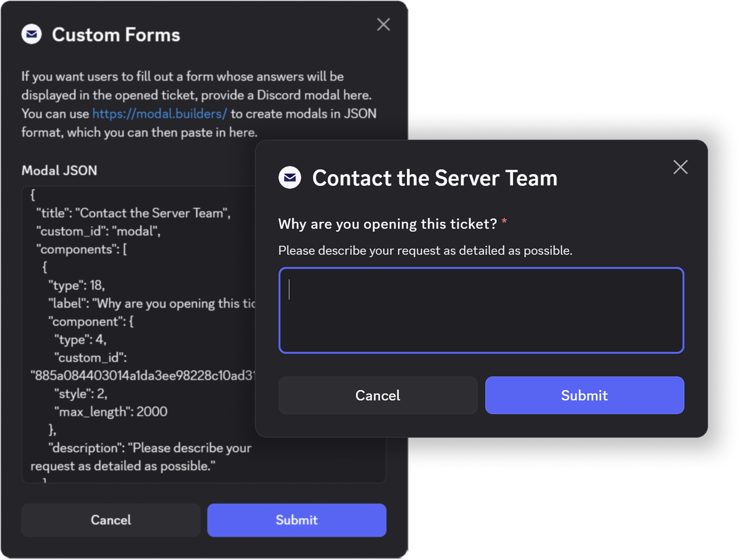This screenshot has width=742, height=560.
Task: Click the envelope icon beside Contact the Server Team
Action: 290,178
